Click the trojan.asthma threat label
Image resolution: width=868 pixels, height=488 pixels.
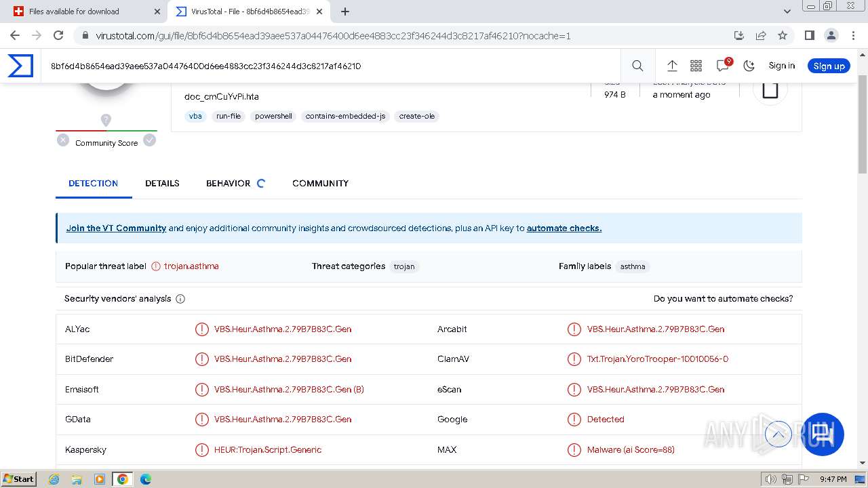[x=191, y=266]
